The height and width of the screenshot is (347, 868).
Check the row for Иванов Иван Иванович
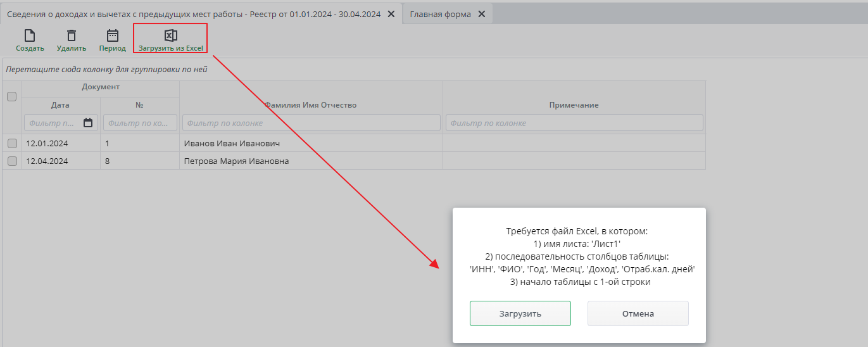pos(11,144)
